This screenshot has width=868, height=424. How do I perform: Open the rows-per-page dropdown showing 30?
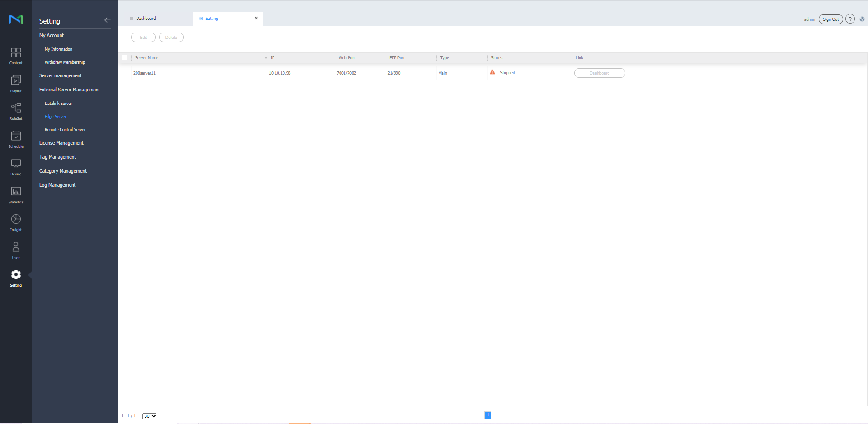pos(149,416)
